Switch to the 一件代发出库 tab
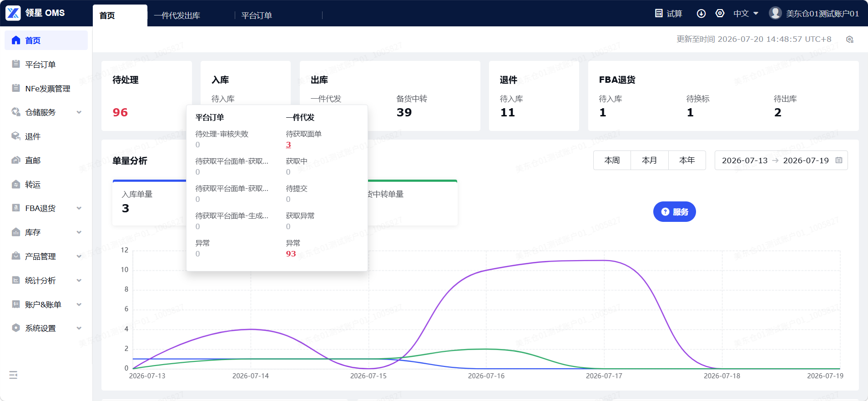Screen dimensions: 868x401 (177, 15)
